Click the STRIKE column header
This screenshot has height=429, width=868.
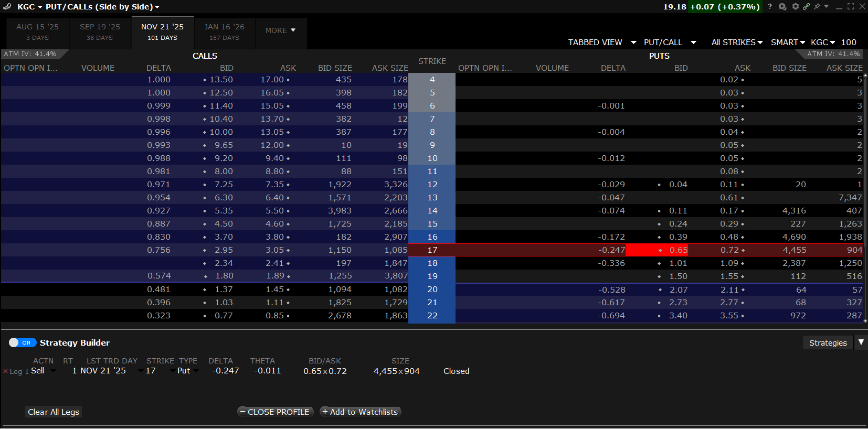pyautogui.click(x=432, y=61)
